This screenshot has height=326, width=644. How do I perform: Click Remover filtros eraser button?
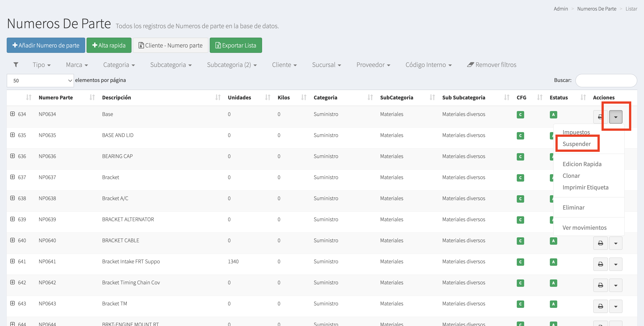click(491, 65)
